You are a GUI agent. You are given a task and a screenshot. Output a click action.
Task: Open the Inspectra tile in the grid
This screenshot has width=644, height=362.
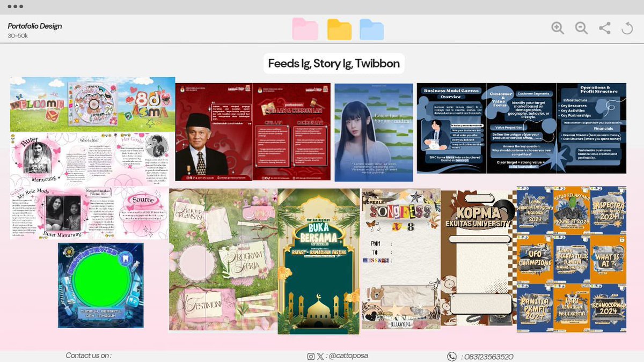click(608, 210)
